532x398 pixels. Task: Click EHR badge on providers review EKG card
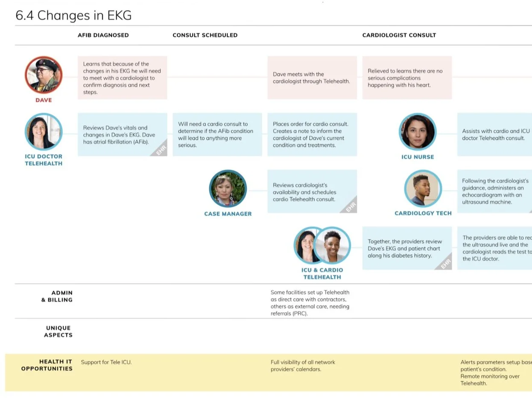tap(445, 263)
